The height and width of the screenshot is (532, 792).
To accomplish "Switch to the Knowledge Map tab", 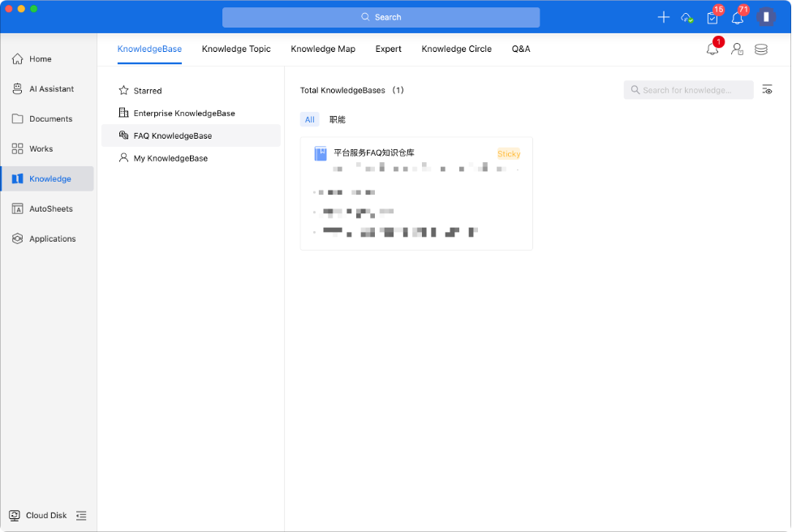I will point(323,49).
